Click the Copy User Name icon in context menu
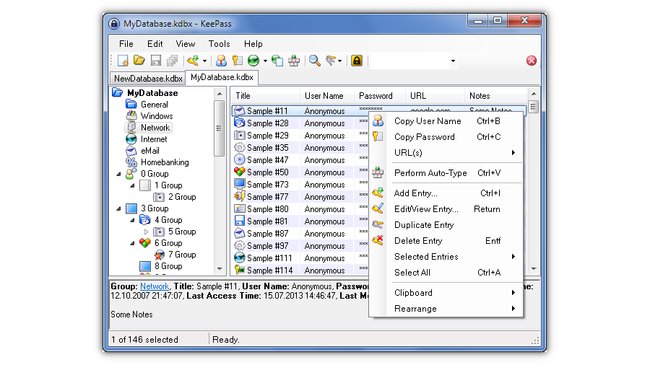 click(x=378, y=121)
